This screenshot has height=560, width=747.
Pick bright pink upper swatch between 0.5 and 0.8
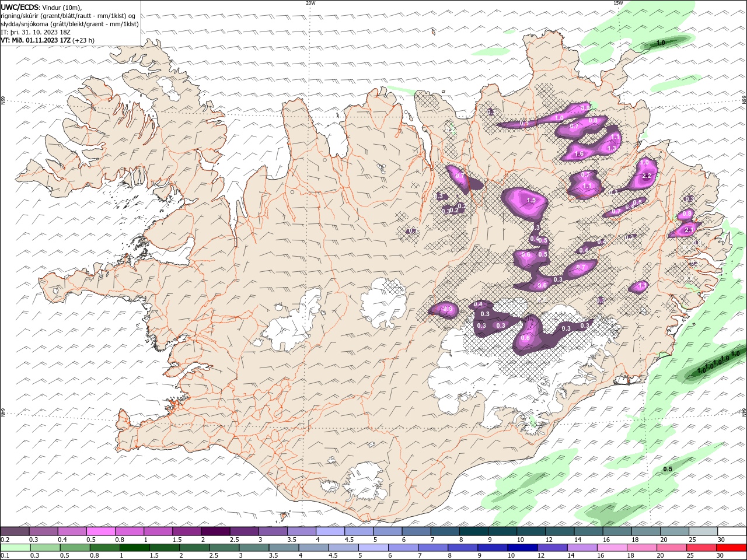[100, 531]
